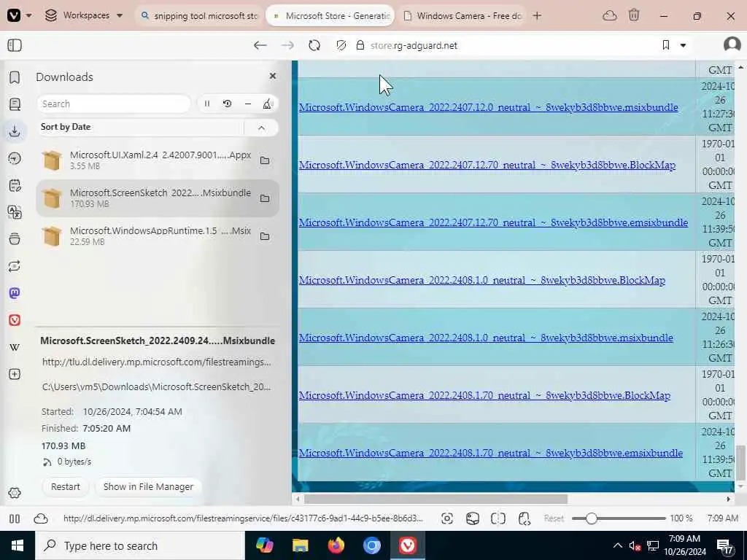
Task: Capture page with camera icon
Action: point(447,518)
